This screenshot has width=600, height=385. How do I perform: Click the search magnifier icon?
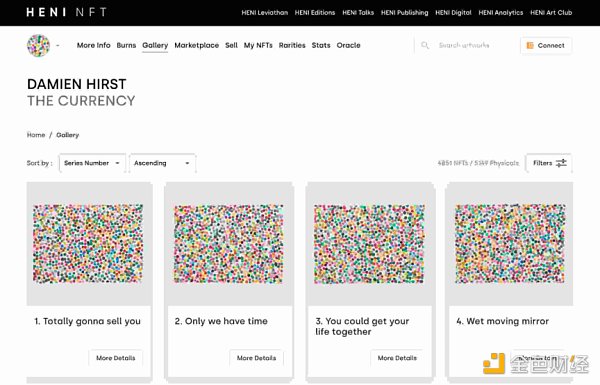425,45
